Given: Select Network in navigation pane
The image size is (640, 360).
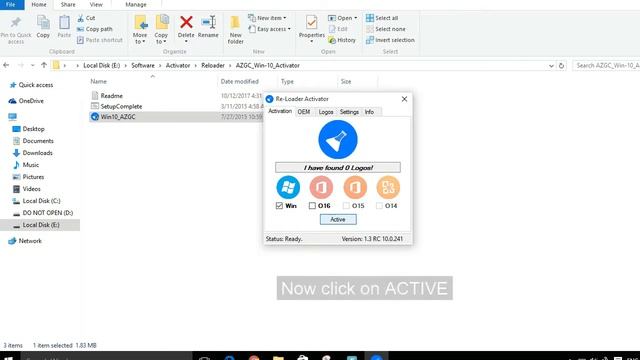Looking at the screenshot, I should point(30,241).
